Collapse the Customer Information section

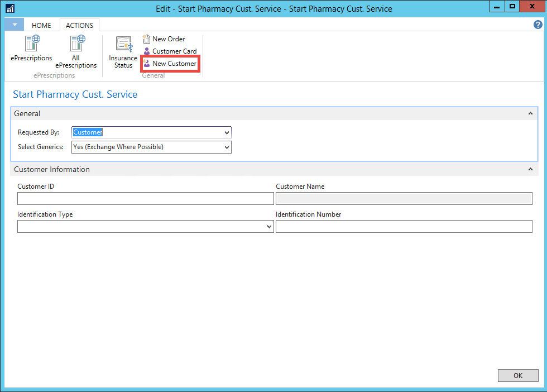(x=530, y=169)
